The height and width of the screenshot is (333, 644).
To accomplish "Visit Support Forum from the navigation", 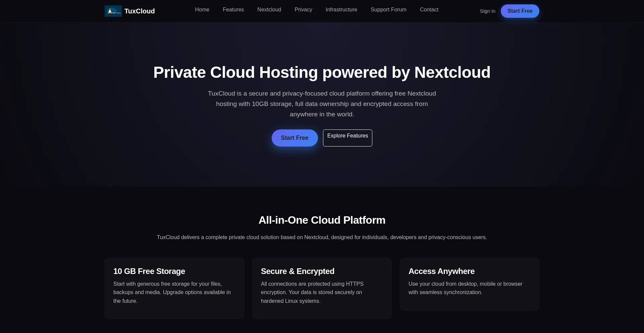I will [x=388, y=10].
